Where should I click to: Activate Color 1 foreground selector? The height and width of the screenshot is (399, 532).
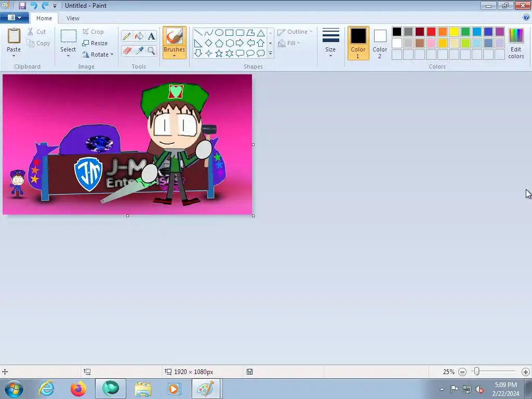[358, 43]
